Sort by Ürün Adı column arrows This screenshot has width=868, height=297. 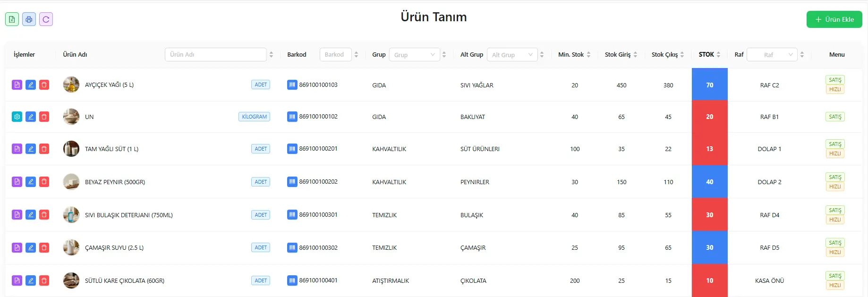coord(271,55)
